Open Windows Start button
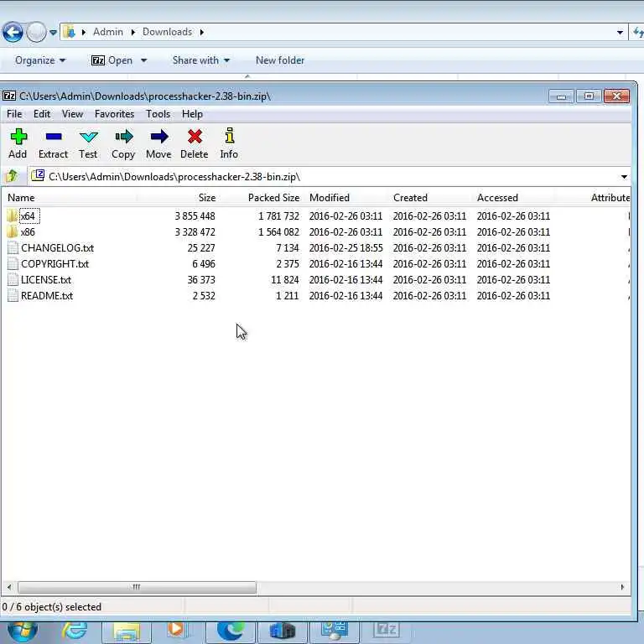This screenshot has width=644, height=644. pyautogui.click(x=23, y=631)
